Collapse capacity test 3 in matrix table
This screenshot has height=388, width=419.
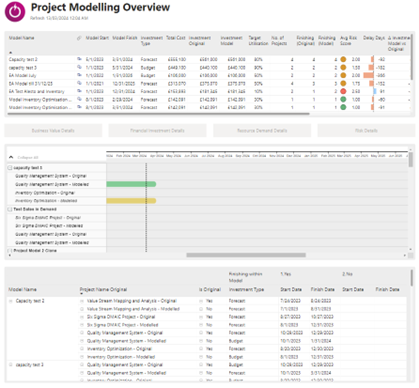tap(10, 365)
